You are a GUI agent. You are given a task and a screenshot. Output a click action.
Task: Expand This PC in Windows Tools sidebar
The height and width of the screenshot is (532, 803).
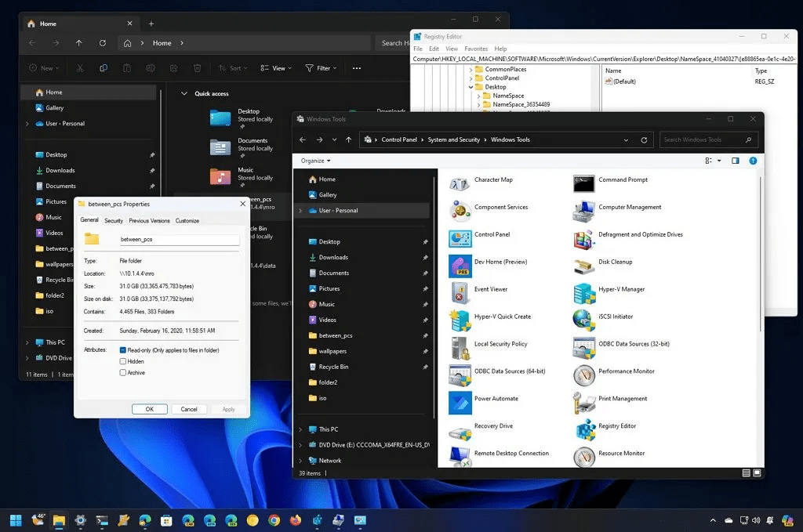300,429
